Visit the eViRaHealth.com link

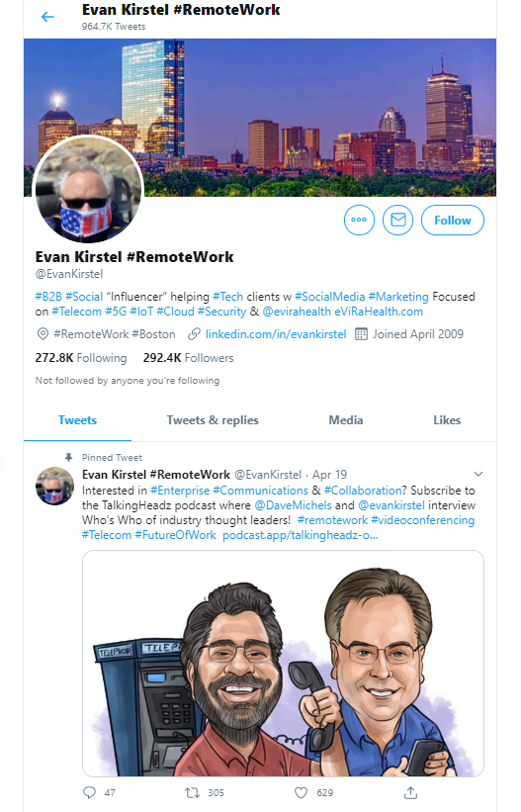tap(379, 312)
